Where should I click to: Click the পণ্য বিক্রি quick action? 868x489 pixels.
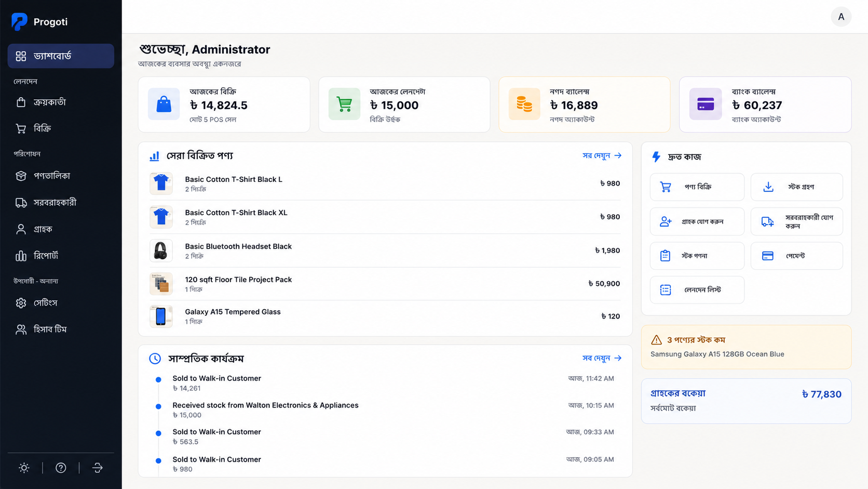coord(697,187)
